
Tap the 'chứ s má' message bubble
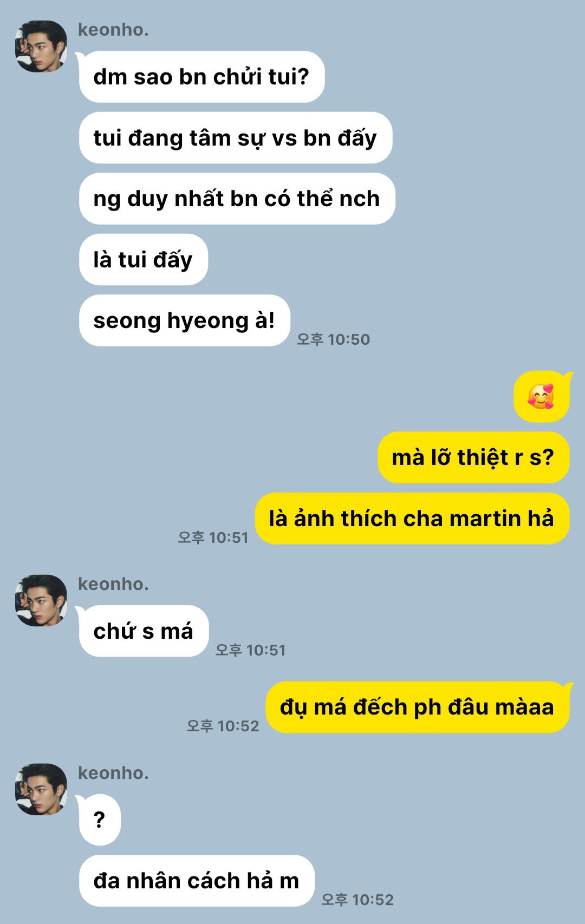coord(144,631)
